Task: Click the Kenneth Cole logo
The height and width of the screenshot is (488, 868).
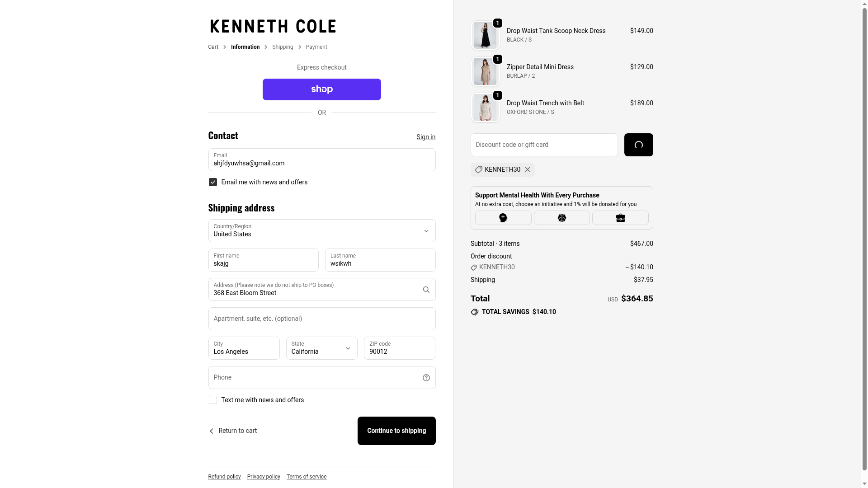Action: click(273, 26)
